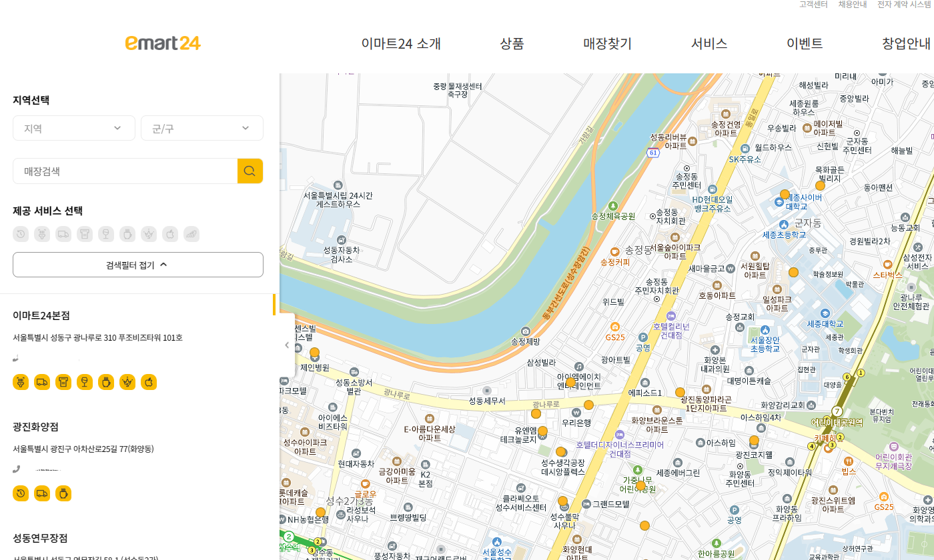Toggle the self-checkout scanner service filter
934x560 pixels.
pyautogui.click(x=42, y=234)
